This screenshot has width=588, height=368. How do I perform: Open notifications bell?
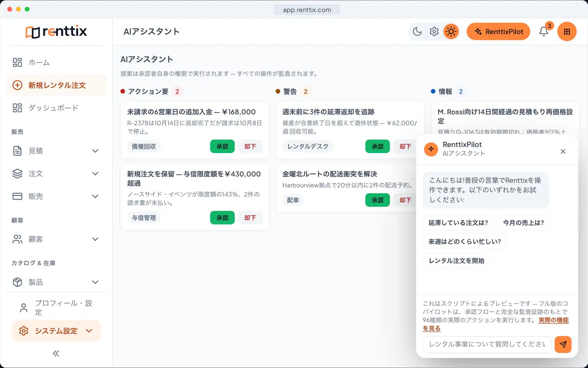pyautogui.click(x=544, y=32)
